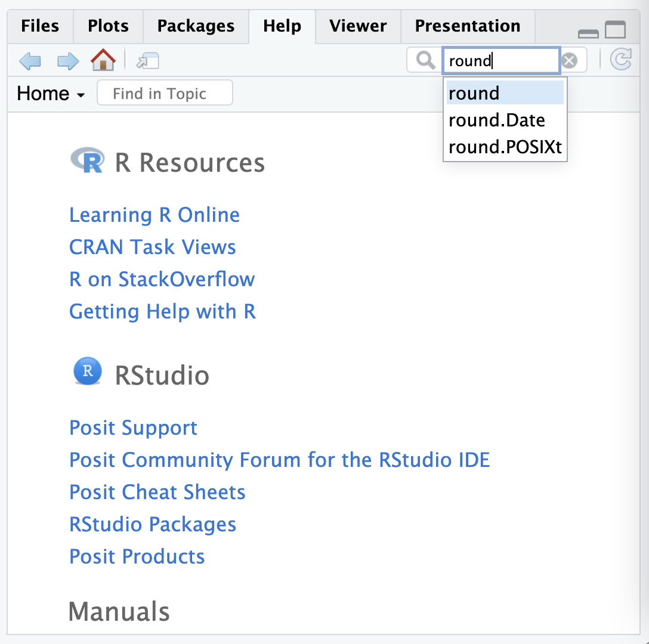Choose 'round.POSIXt' suggestion
Viewport: 649px width, 644px height.
tap(505, 147)
